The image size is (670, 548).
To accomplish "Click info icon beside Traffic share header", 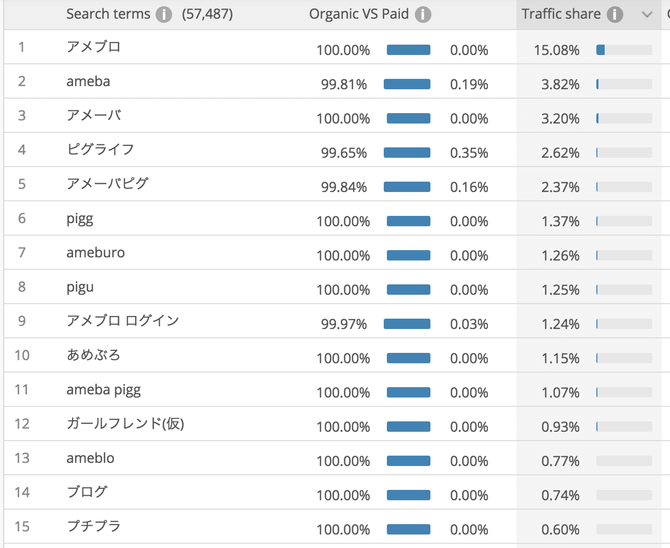I will tap(615, 15).
